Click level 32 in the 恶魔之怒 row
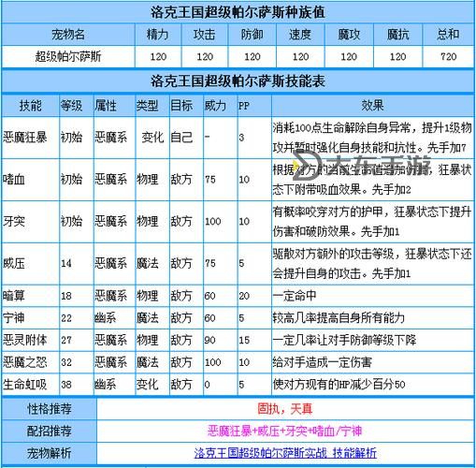The height and width of the screenshot is (468, 476). pos(66,362)
